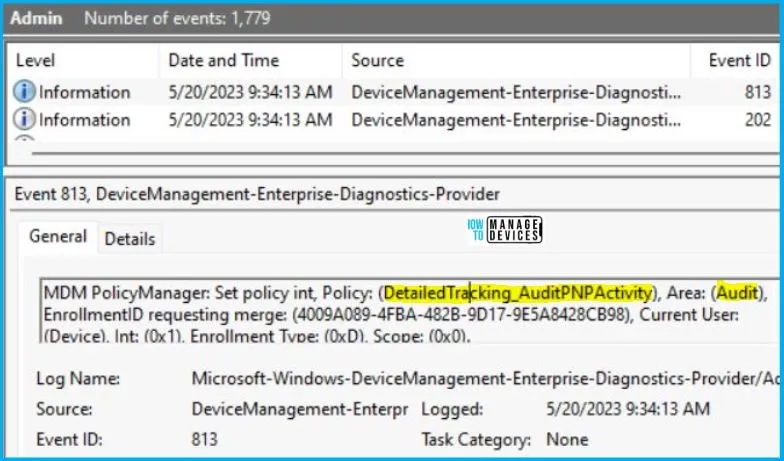This screenshot has width=784, height=461.
Task: Click the Information icon for event 813
Action: 25,92
